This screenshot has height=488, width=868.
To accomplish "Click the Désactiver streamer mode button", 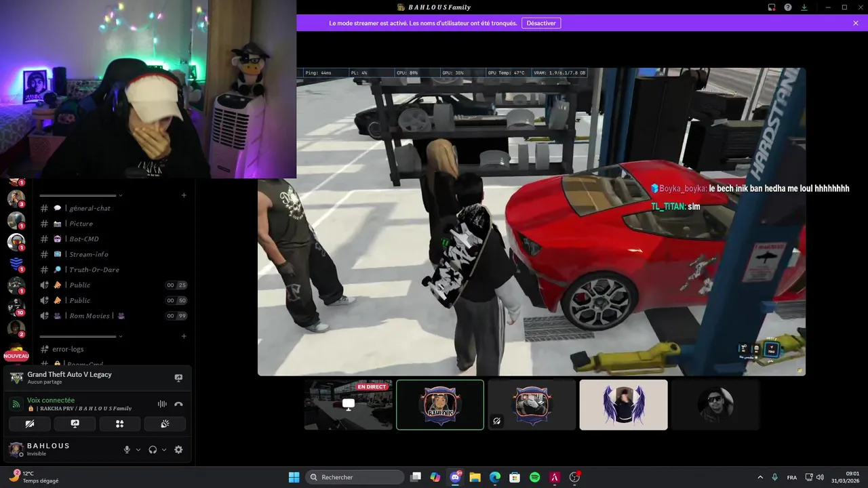I will click(x=541, y=23).
